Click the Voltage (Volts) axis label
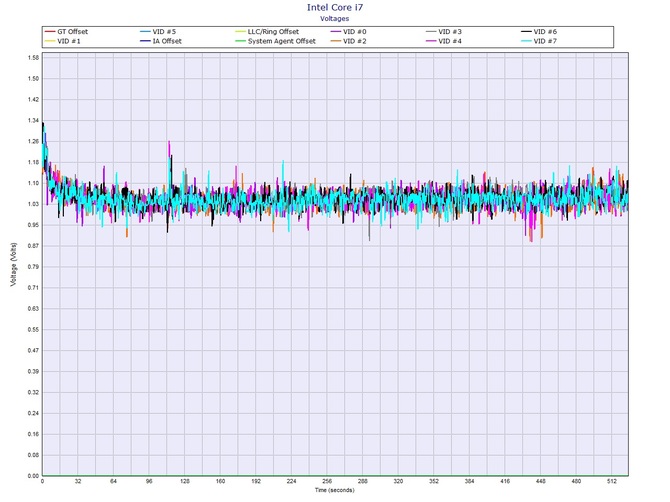Image resolution: width=670 pixels, height=502 pixels. pyautogui.click(x=14, y=264)
